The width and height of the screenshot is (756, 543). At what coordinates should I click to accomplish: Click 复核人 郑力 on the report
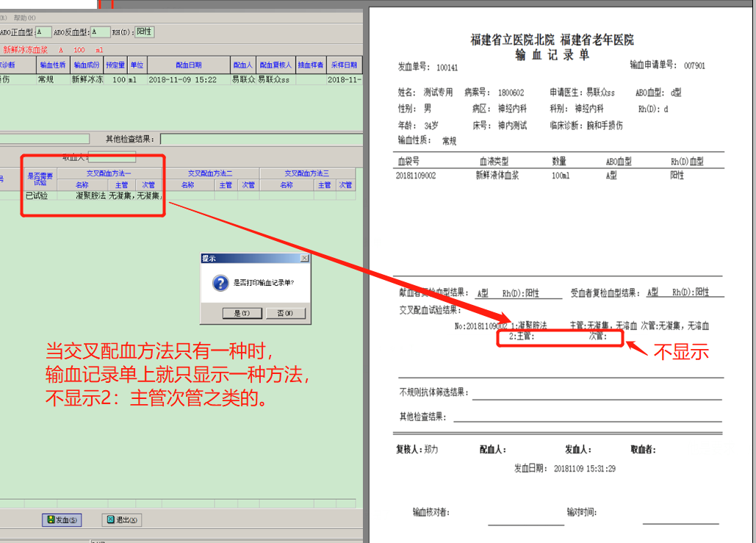[417, 450]
